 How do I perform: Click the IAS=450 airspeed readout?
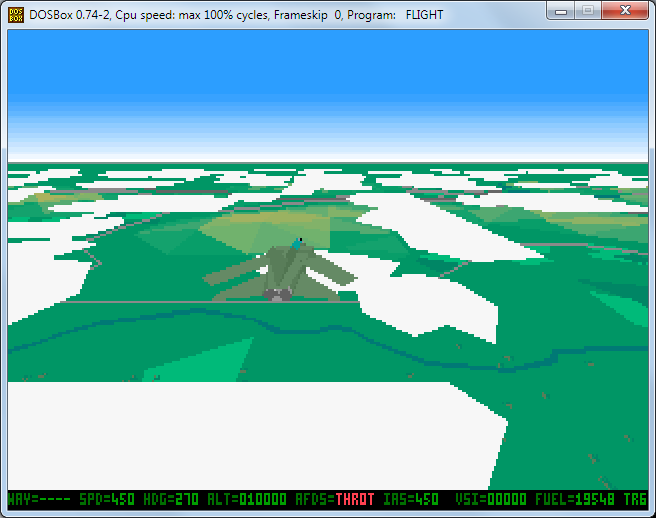click(x=411, y=499)
